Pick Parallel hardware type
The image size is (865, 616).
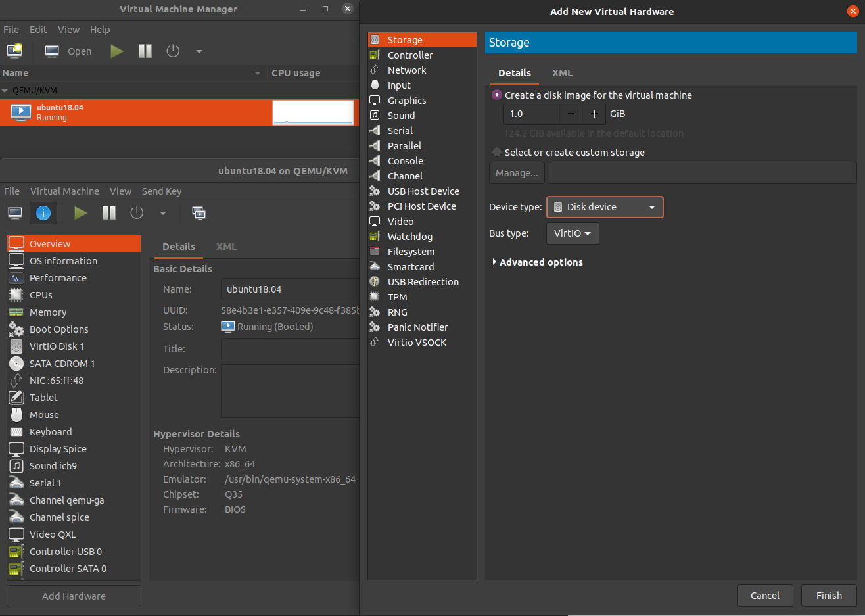point(422,146)
